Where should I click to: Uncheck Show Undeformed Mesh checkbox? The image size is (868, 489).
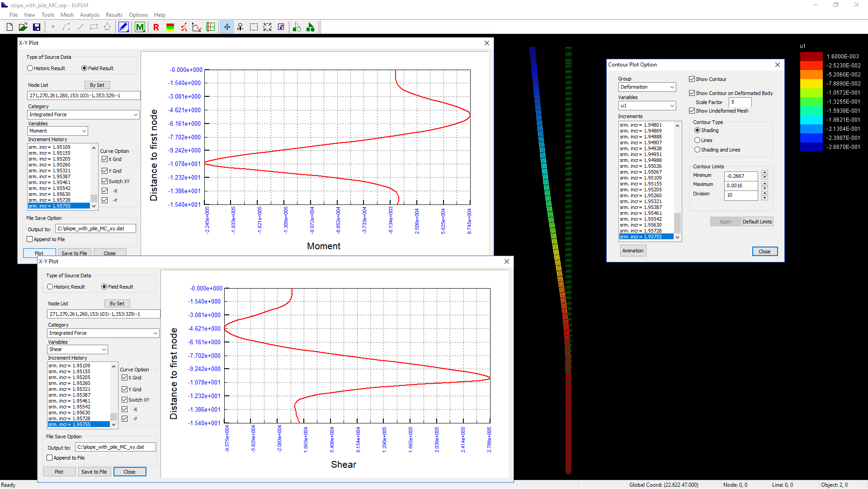tap(692, 111)
